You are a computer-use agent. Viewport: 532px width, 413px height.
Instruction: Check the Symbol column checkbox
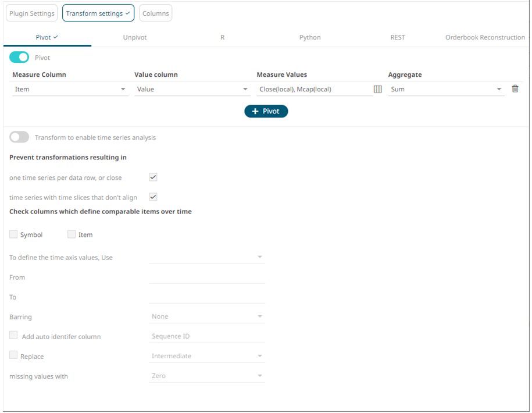tap(13, 234)
